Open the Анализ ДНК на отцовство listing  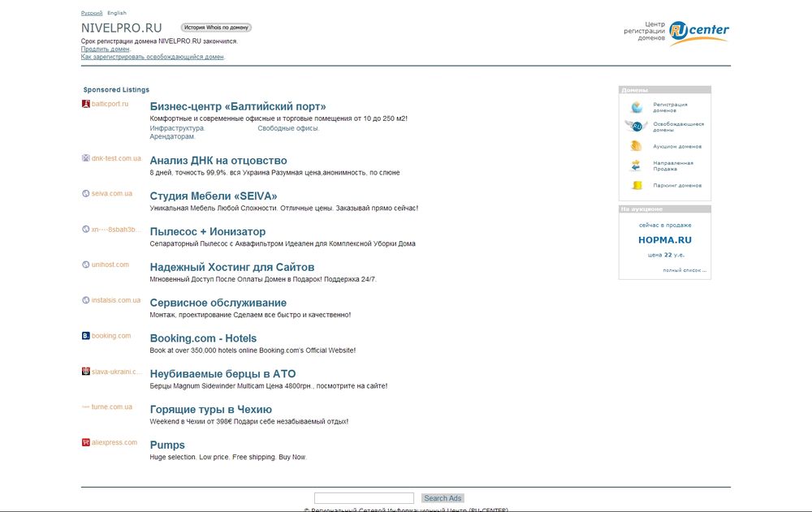(x=218, y=161)
